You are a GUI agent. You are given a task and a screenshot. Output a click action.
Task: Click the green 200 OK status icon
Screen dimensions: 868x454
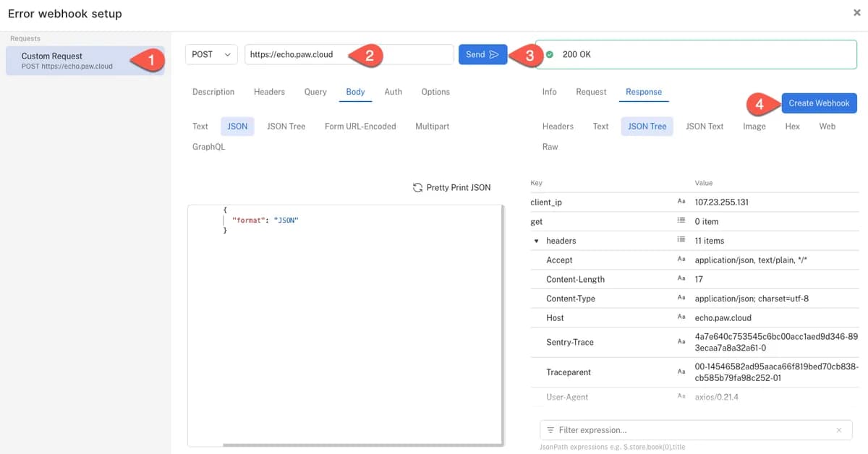tap(550, 54)
